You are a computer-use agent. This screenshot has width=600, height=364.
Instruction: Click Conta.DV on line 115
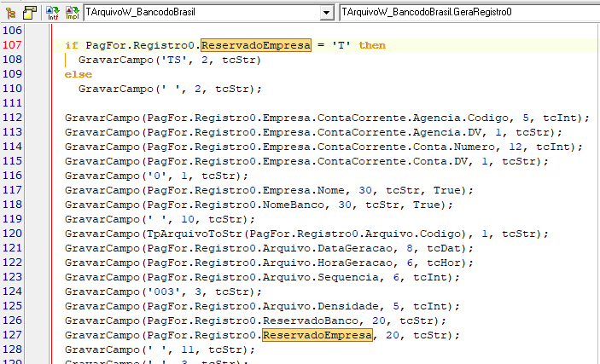pos(440,161)
